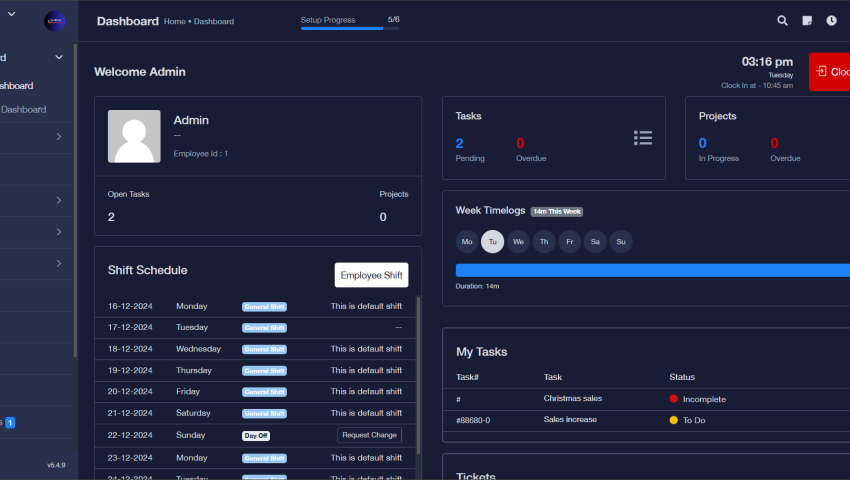
Task: Click the overdue projects count
Action: tap(774, 143)
